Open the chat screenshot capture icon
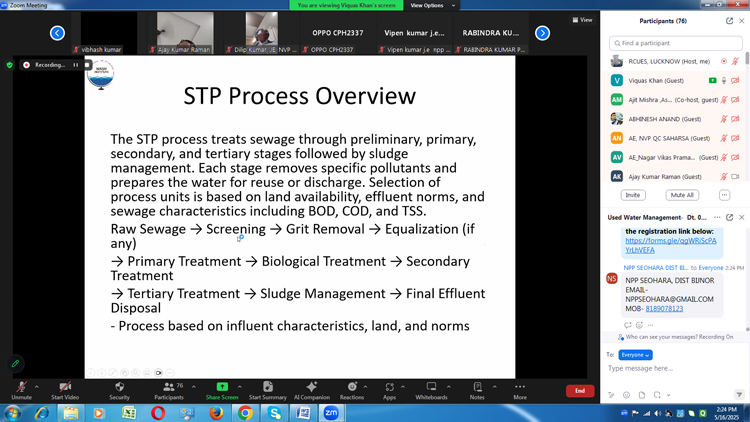Viewport: 750px width, 422px height. click(x=657, y=395)
